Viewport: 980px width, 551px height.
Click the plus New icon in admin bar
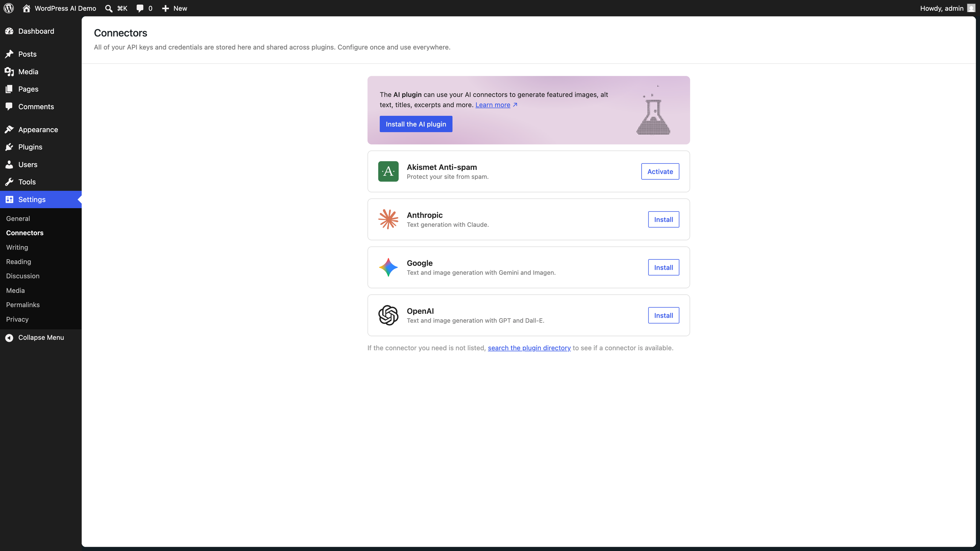[165, 8]
